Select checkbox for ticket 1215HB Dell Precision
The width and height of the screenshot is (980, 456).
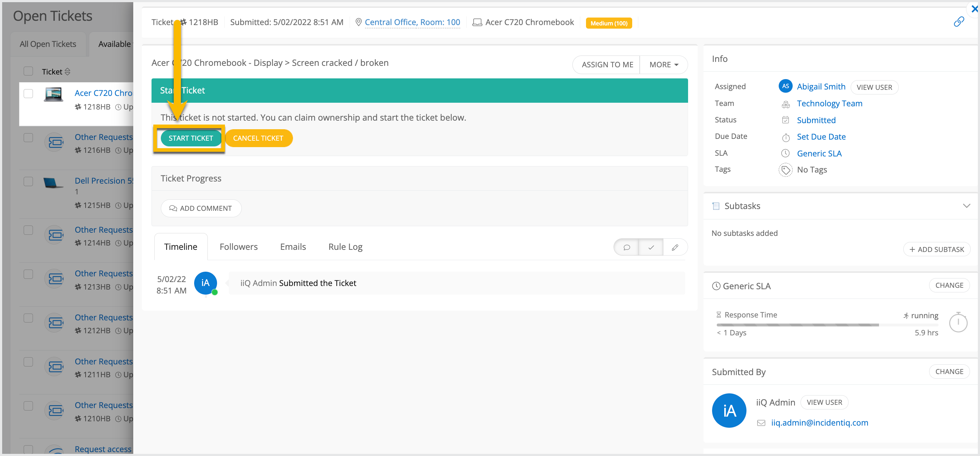pyautogui.click(x=29, y=181)
